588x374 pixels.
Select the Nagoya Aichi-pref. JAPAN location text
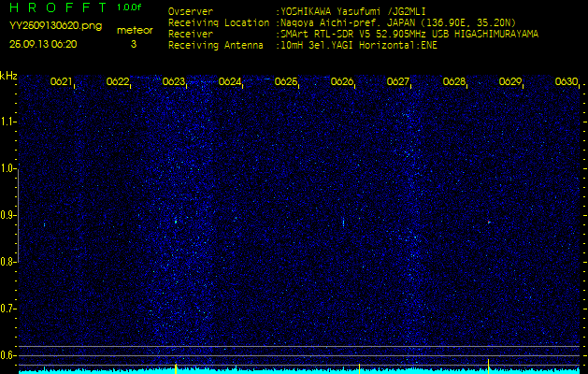pos(398,22)
